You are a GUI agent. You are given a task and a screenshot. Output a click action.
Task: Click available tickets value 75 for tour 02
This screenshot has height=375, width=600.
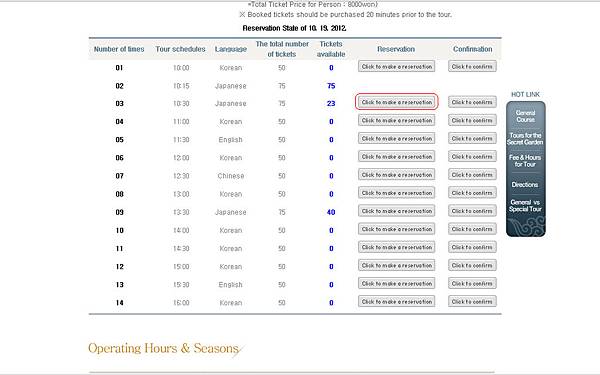point(331,86)
